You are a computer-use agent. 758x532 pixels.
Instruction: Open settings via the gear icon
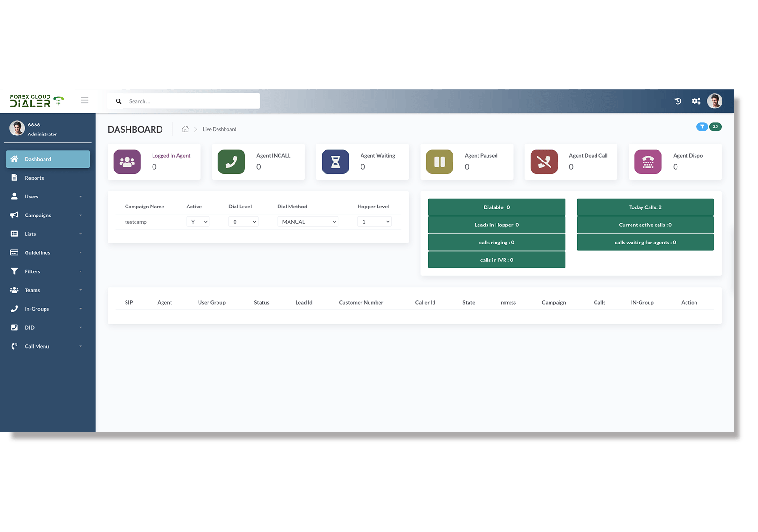(x=696, y=101)
